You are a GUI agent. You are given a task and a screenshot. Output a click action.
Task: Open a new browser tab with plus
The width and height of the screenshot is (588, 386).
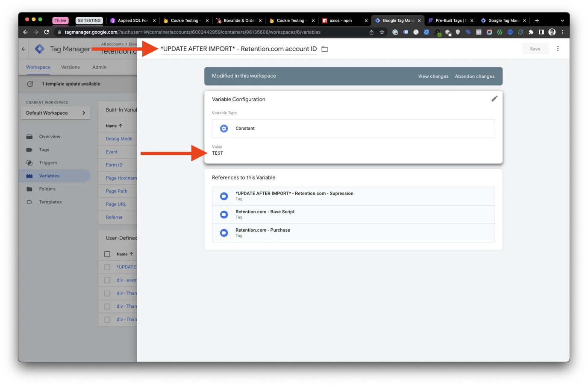point(537,21)
